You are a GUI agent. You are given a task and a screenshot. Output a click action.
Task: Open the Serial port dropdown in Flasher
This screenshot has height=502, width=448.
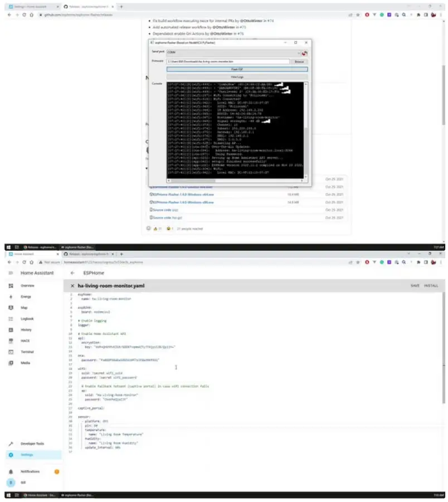[x=233, y=52]
